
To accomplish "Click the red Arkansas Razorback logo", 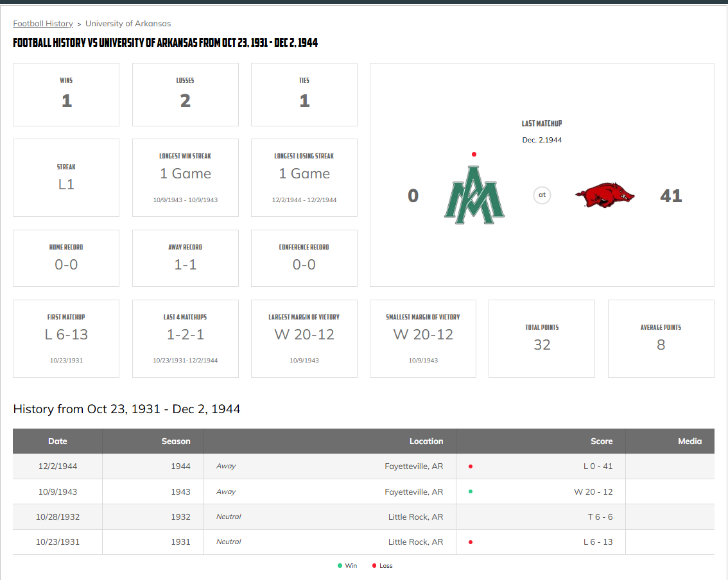I will pyautogui.click(x=605, y=195).
